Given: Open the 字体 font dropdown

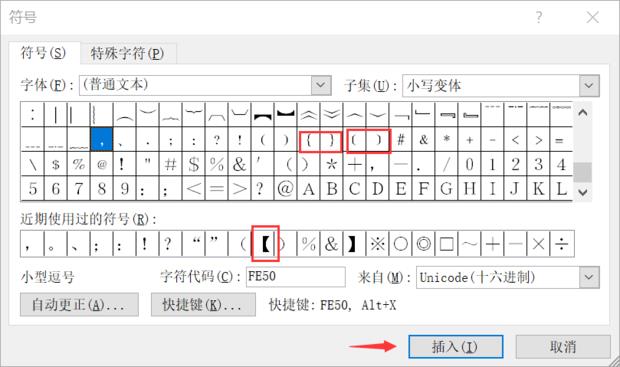Looking at the screenshot, I should pos(321,85).
